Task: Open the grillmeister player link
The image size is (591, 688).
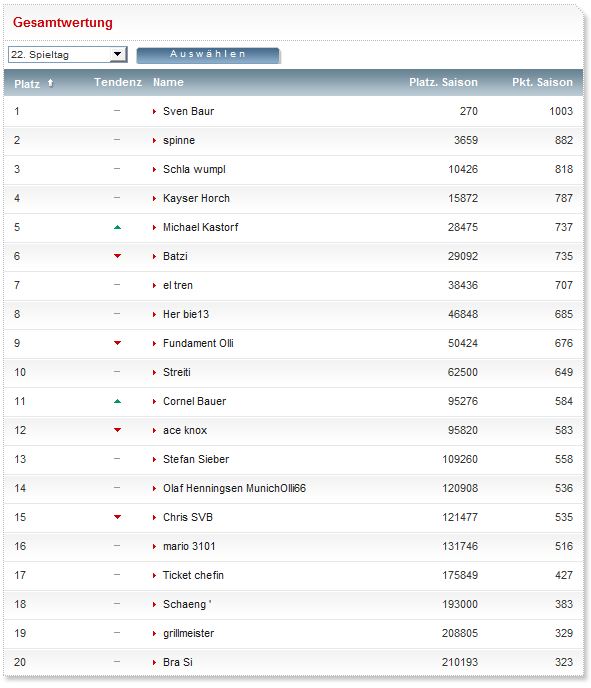Action: click(189, 633)
